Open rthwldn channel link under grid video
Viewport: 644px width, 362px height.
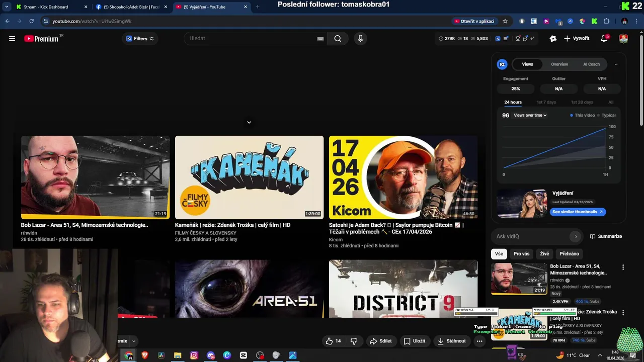pyautogui.click(x=29, y=233)
